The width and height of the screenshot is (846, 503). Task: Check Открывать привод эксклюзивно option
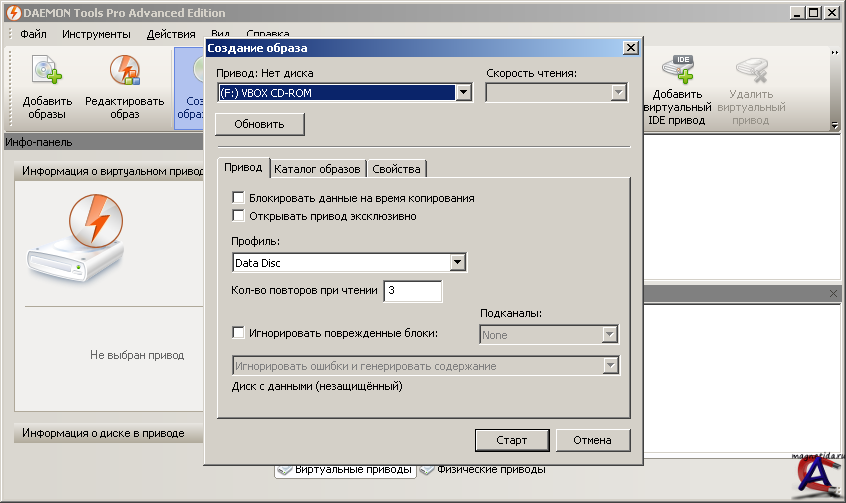pos(238,215)
